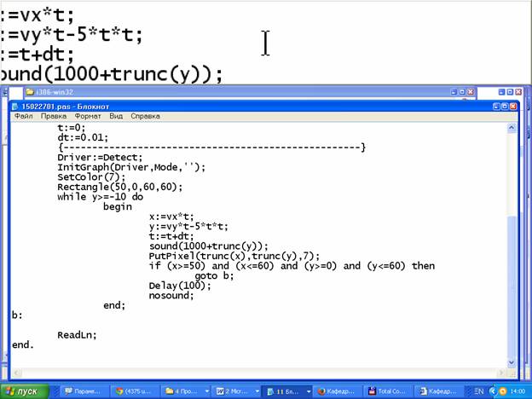Open the Правка menu
532x399 pixels.
54,116
